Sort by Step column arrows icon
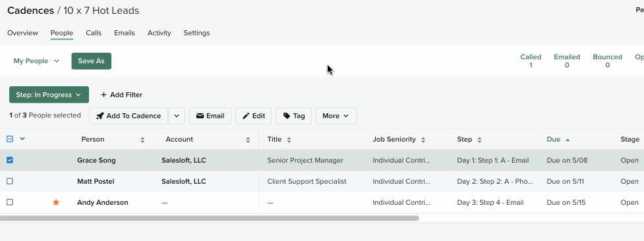This screenshot has height=241, width=644. [479, 140]
